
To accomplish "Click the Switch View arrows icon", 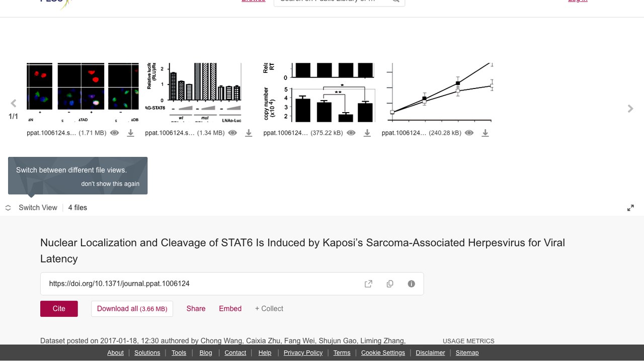I will [x=8, y=208].
